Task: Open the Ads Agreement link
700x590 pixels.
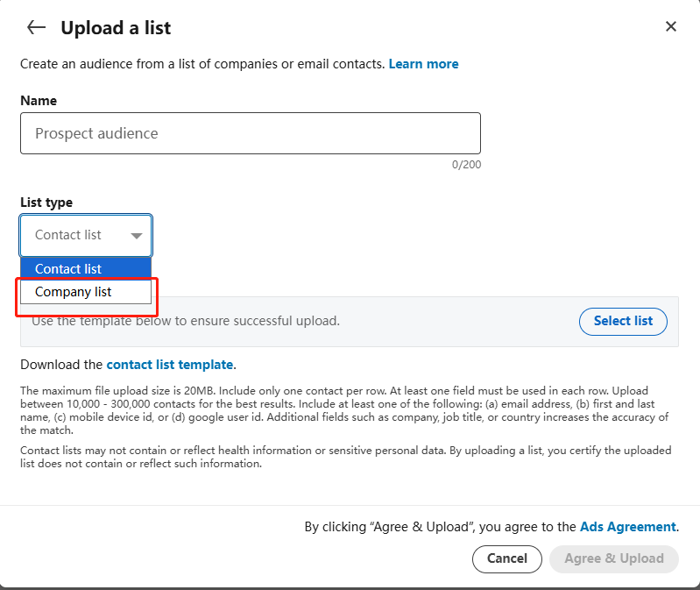Action: [627, 527]
